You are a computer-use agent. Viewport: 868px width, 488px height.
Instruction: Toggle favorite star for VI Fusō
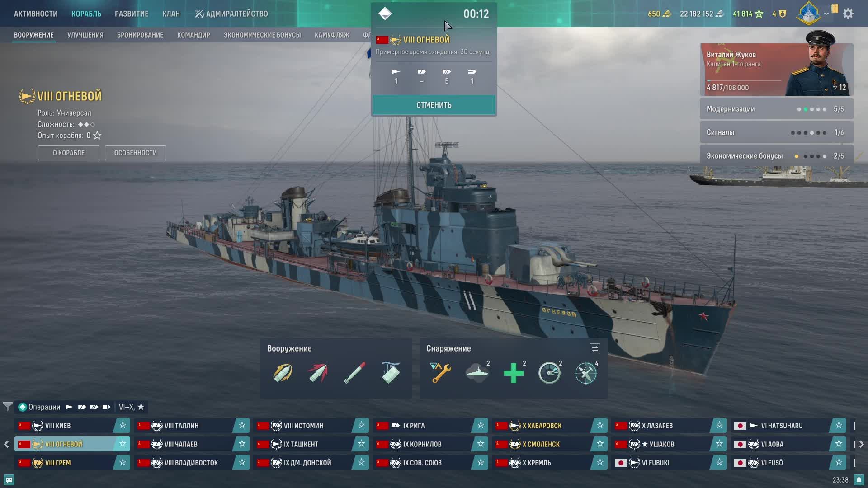coord(839,462)
